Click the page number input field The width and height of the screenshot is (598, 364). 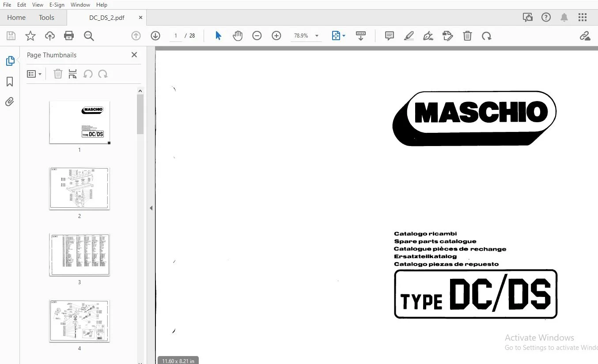click(x=176, y=36)
